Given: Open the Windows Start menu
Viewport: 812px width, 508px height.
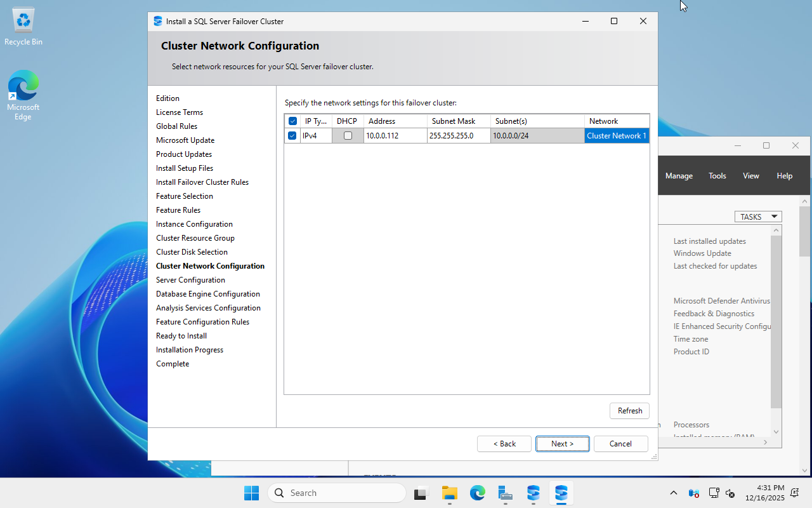Looking at the screenshot, I should tap(251, 493).
